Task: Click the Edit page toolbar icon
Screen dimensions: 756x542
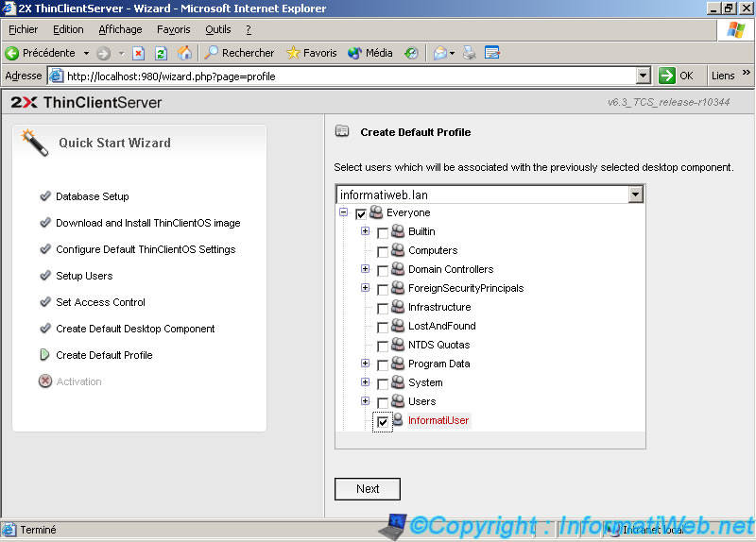Action: (491, 53)
